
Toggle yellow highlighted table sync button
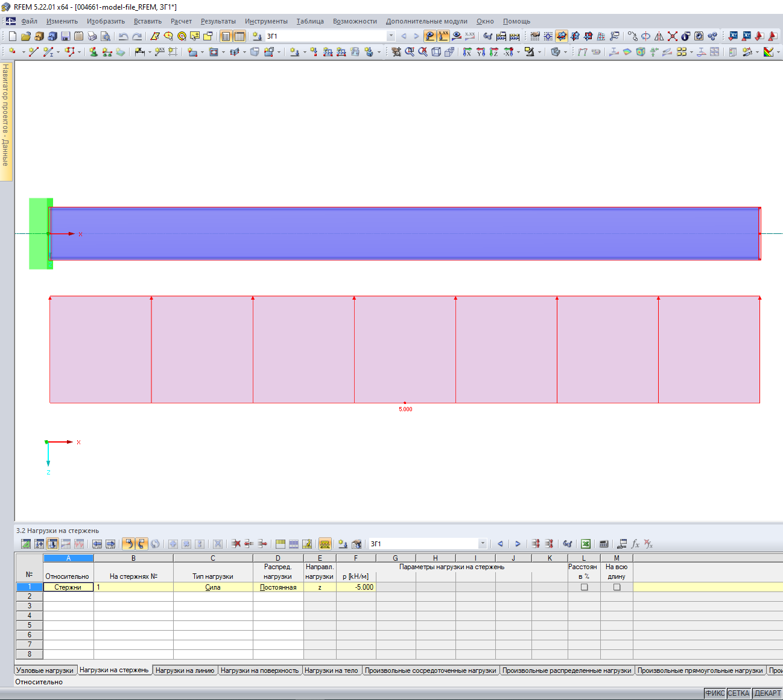(325, 544)
